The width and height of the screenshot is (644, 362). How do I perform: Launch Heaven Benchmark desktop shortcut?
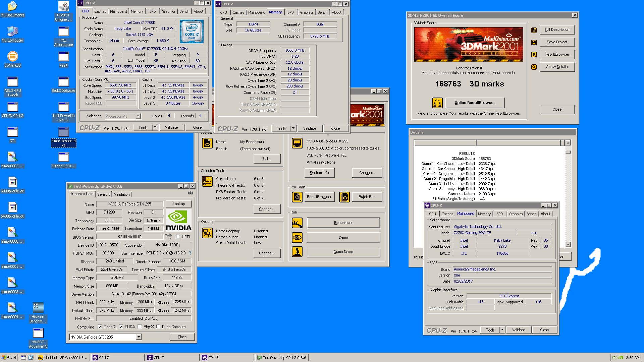click(x=38, y=313)
